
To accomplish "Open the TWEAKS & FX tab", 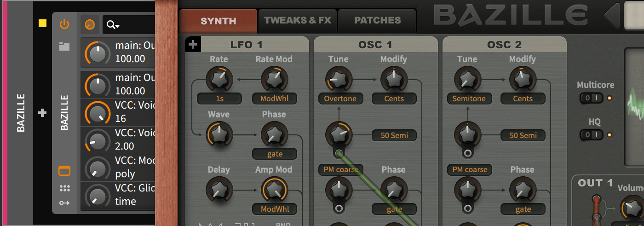I will pyautogui.click(x=298, y=21).
